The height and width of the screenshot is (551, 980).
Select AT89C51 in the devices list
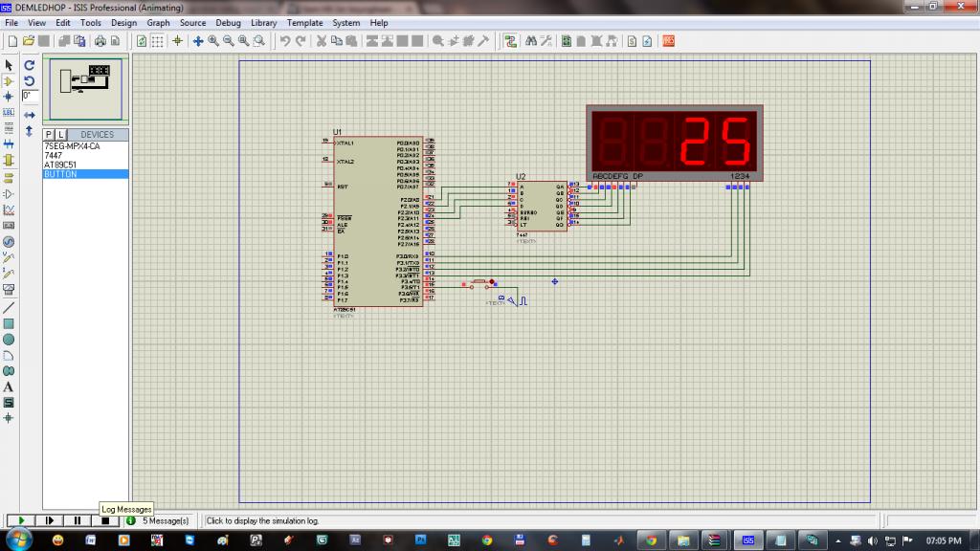[59, 165]
